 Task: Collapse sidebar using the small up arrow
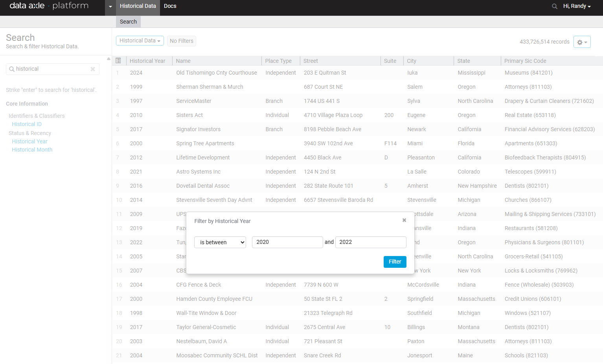tap(109, 59)
